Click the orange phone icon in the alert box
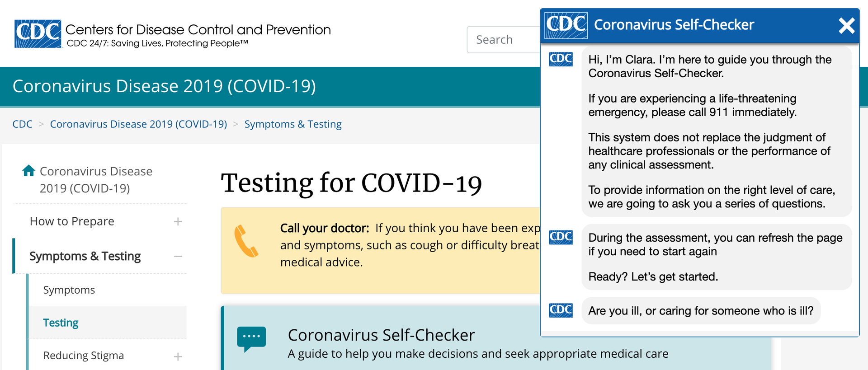Viewport: 868px width, 370px height. 246,241
